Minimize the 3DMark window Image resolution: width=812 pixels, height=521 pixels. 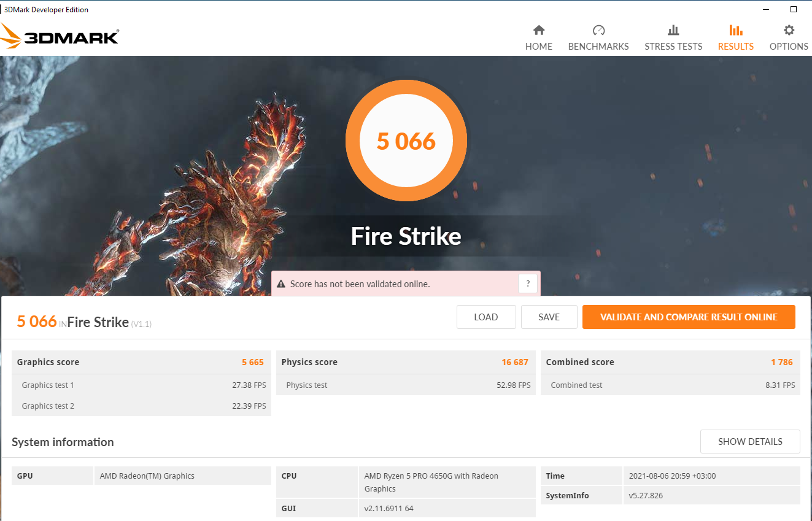767,9
